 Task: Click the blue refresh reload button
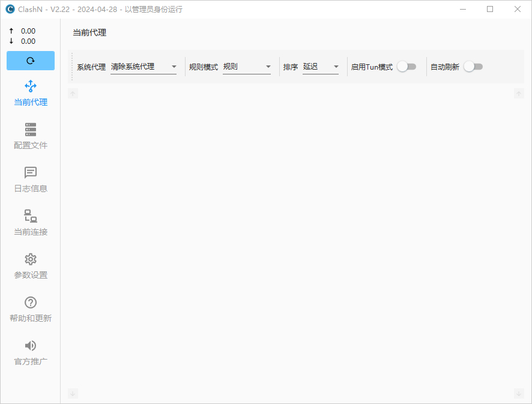point(31,61)
